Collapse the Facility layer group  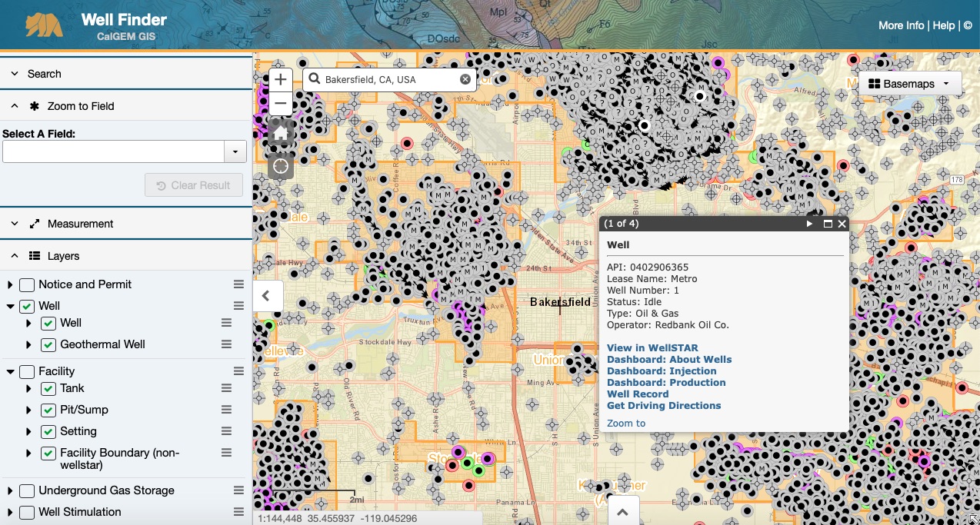[10, 371]
